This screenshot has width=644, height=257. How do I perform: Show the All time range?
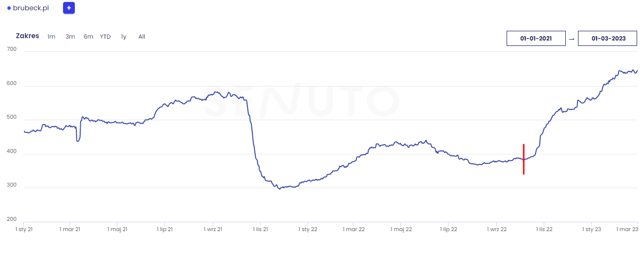142,37
